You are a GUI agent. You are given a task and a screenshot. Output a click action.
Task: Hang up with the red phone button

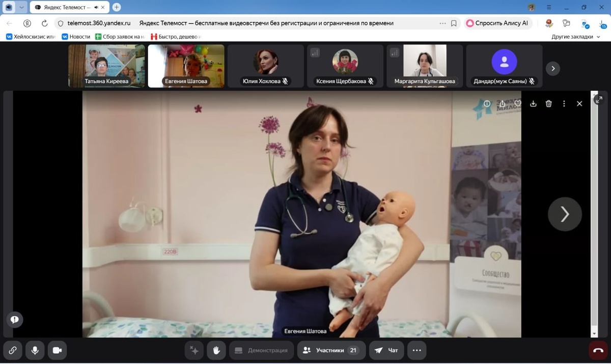598,350
